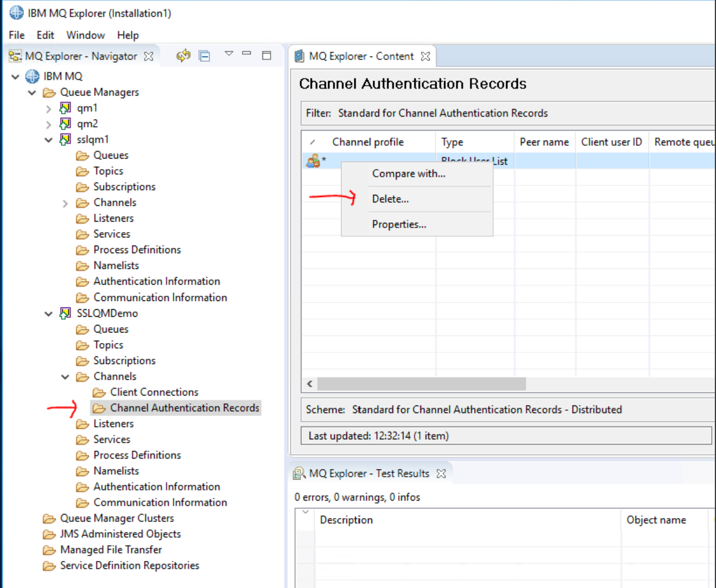The width and height of the screenshot is (716, 588).
Task: Choose Properties... in context menu
Action: (x=417, y=224)
